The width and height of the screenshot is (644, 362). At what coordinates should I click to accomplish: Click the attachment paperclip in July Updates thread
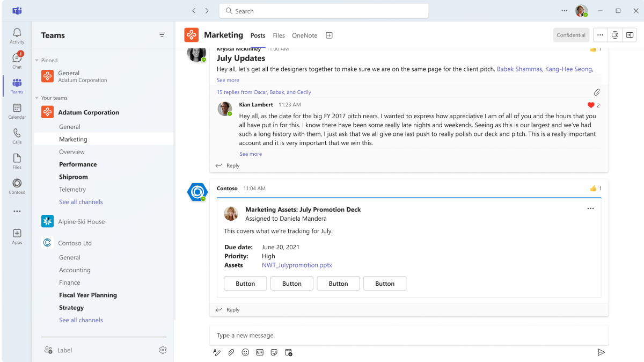tap(597, 92)
